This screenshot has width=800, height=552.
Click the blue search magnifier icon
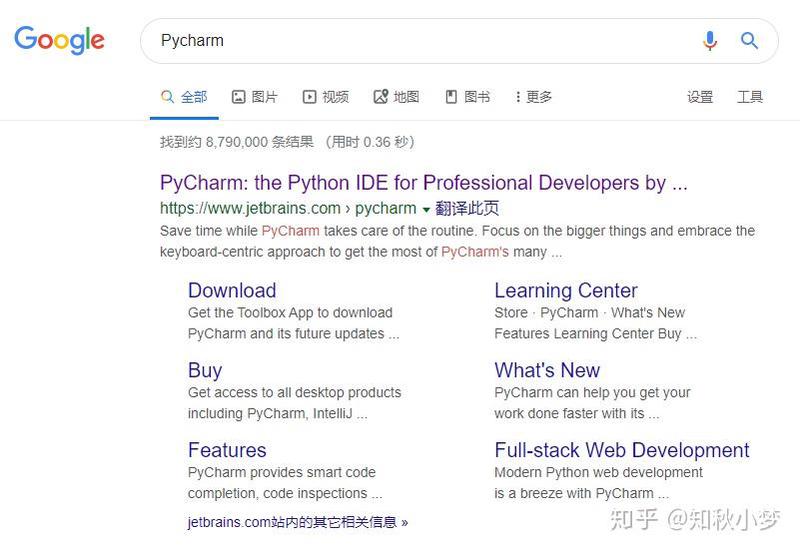tap(749, 41)
